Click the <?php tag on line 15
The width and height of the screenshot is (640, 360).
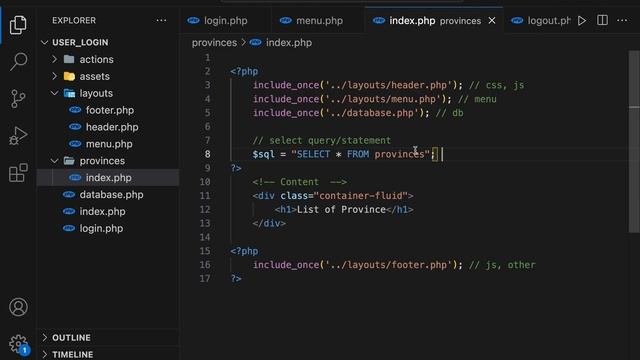pos(244,251)
